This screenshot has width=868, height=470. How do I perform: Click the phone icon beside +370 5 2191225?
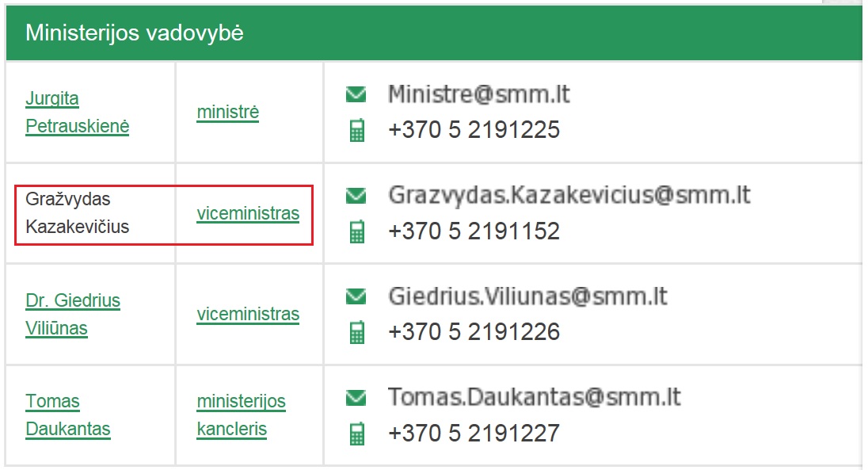pyautogui.click(x=357, y=130)
